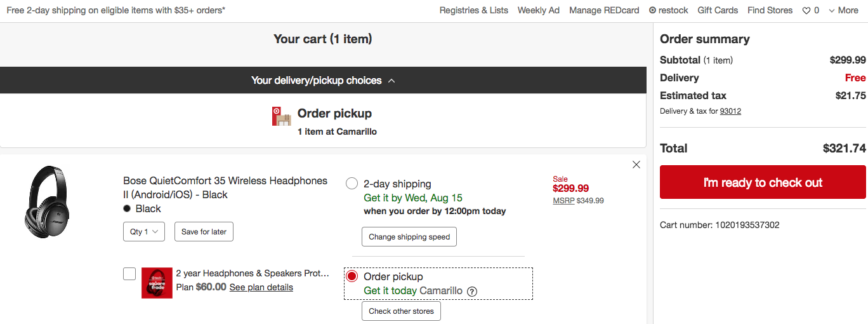
Task: Click the Order pickup store icon
Action: click(x=281, y=116)
